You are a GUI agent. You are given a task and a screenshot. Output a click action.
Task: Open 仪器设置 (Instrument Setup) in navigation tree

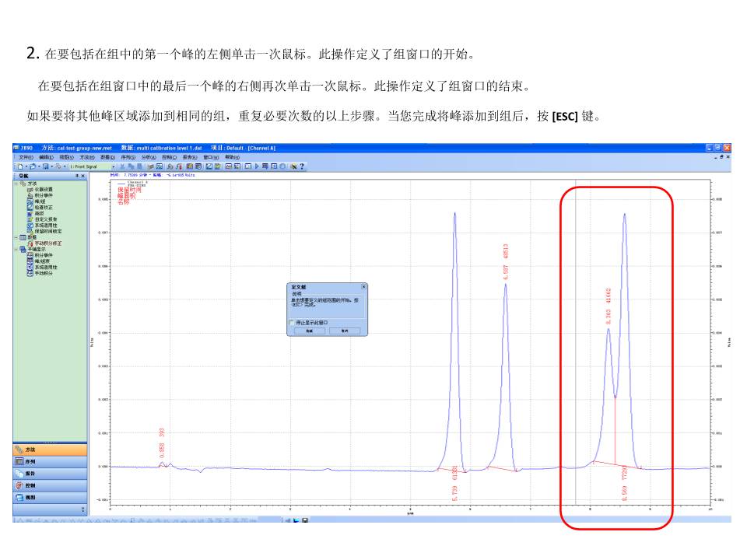tap(44, 189)
